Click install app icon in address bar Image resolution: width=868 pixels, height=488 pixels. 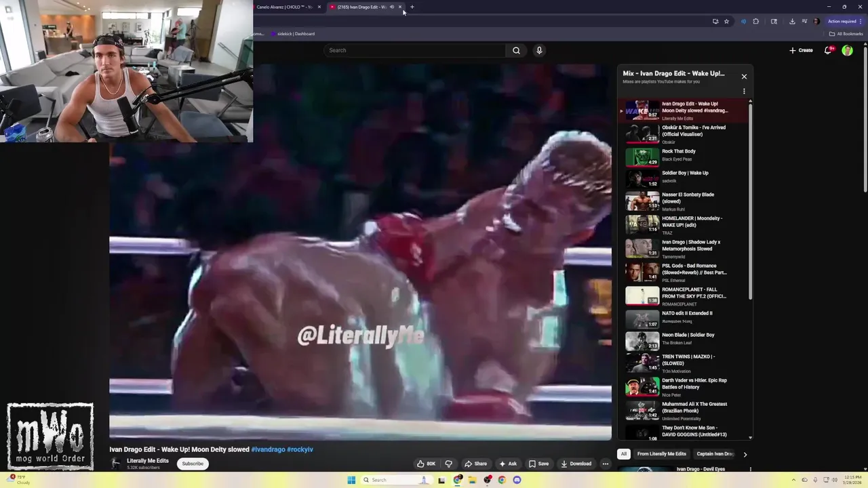pyautogui.click(x=715, y=21)
